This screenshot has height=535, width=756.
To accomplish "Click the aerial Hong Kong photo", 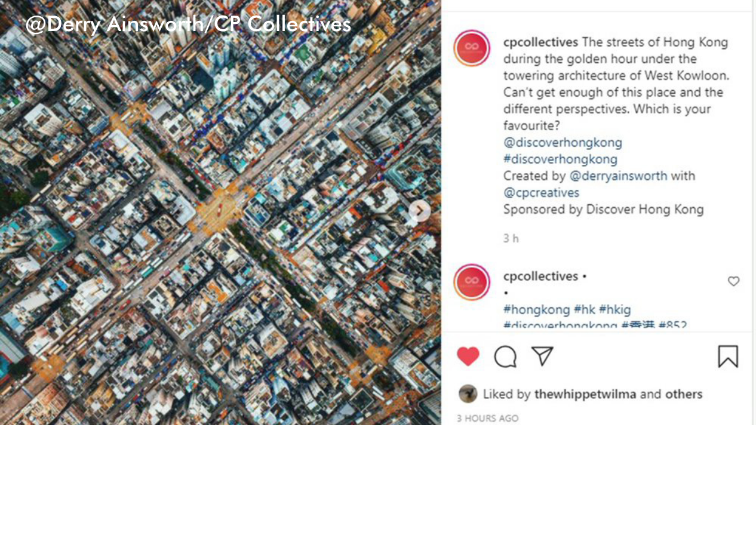I will [x=220, y=213].
